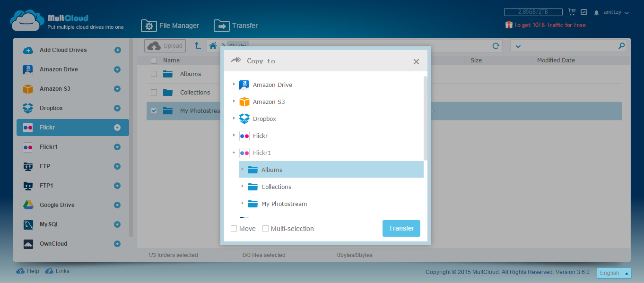Viewport: 644px width, 283px height.
Task: Select Albums destination folder in dialog
Action: pyautogui.click(x=331, y=170)
